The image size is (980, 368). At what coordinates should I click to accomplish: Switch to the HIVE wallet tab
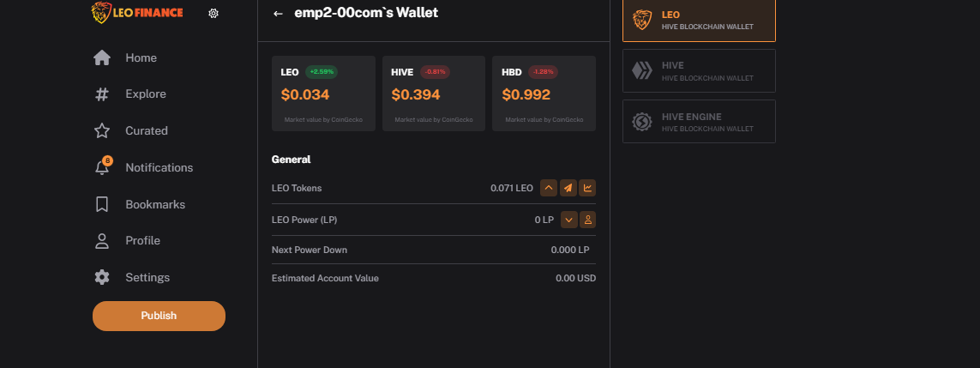click(699, 70)
